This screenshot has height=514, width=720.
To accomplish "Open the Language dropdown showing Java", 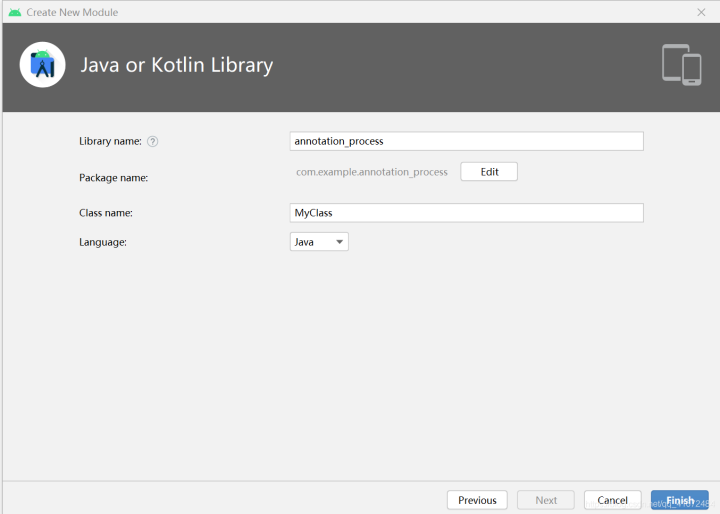I will pos(319,242).
